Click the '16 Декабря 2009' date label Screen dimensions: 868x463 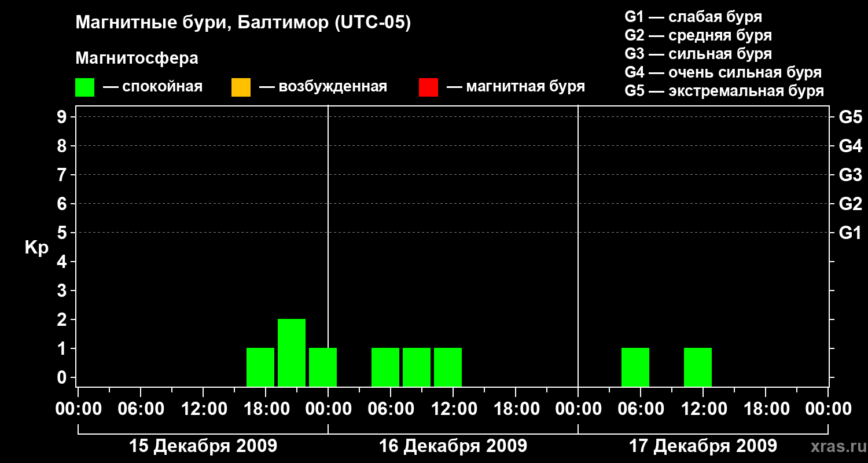coord(453,446)
